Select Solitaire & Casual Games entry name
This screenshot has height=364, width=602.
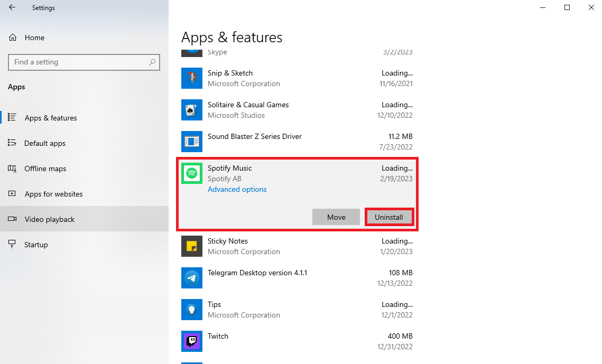coord(248,105)
